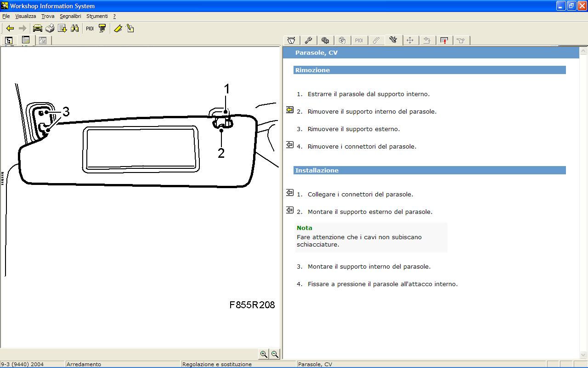Viewport: 588px width, 368px height.
Task: Zoom out of the illustration
Action: click(x=275, y=354)
